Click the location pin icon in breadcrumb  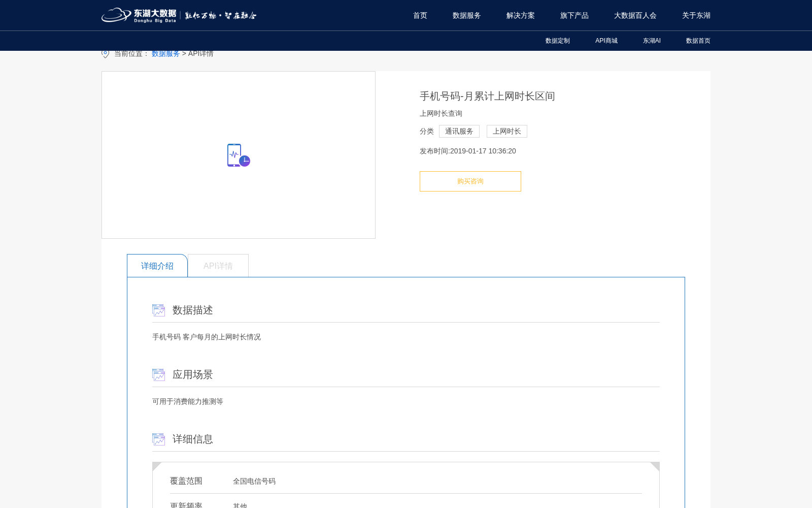(x=106, y=54)
